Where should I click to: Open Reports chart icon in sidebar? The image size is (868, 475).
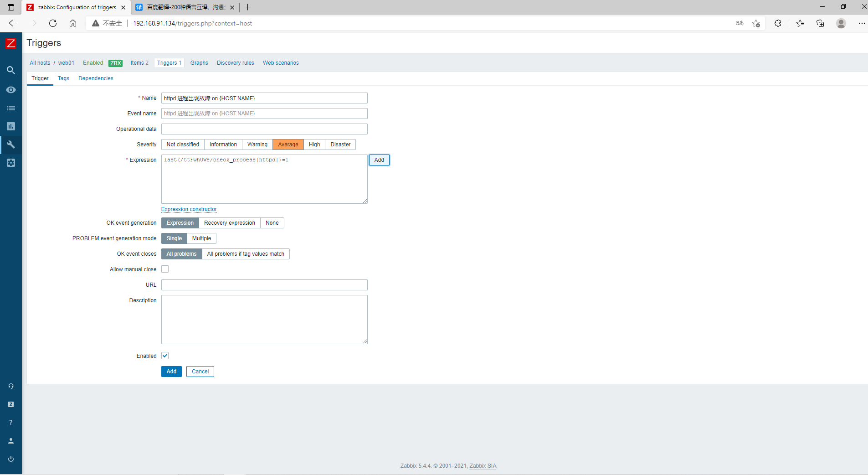[x=11, y=126]
